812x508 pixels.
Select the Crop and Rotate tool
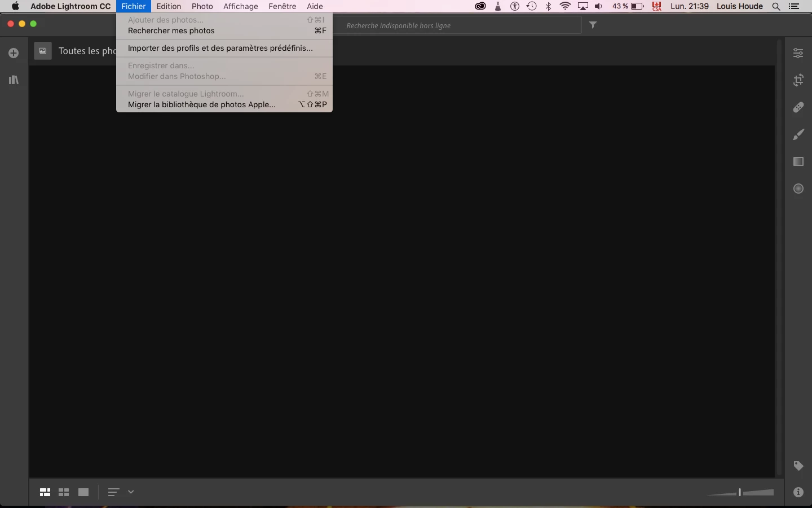click(x=798, y=80)
